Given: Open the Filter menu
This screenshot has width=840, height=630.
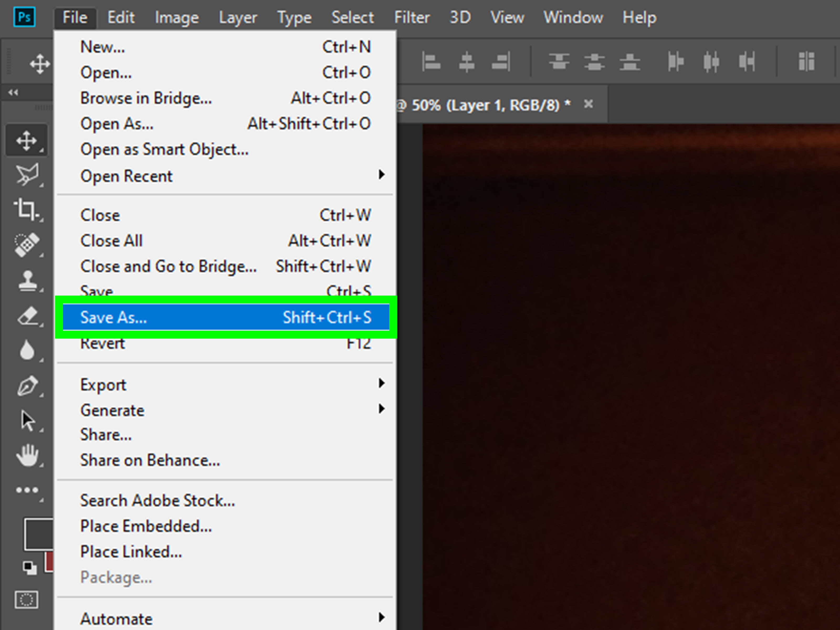Looking at the screenshot, I should pyautogui.click(x=412, y=18).
